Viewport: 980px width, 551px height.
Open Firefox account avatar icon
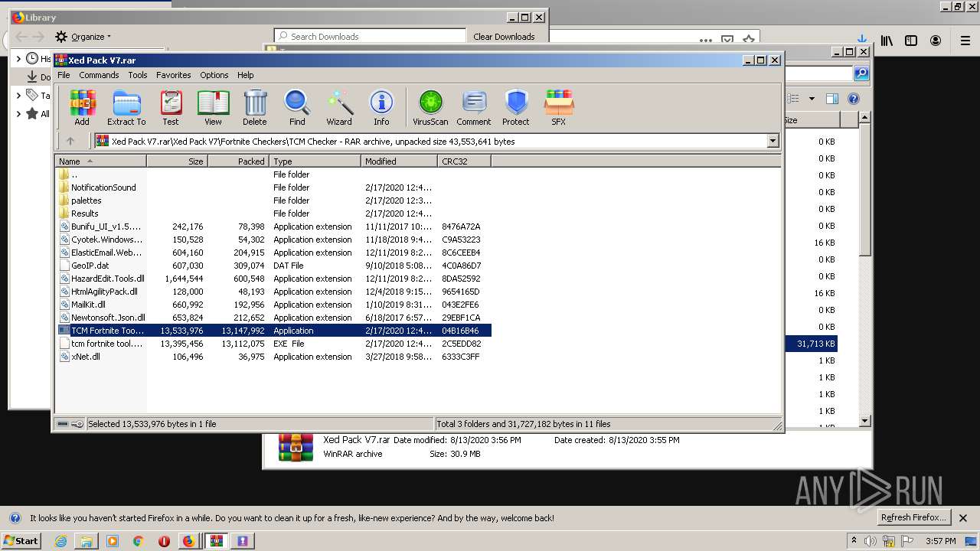935,41
